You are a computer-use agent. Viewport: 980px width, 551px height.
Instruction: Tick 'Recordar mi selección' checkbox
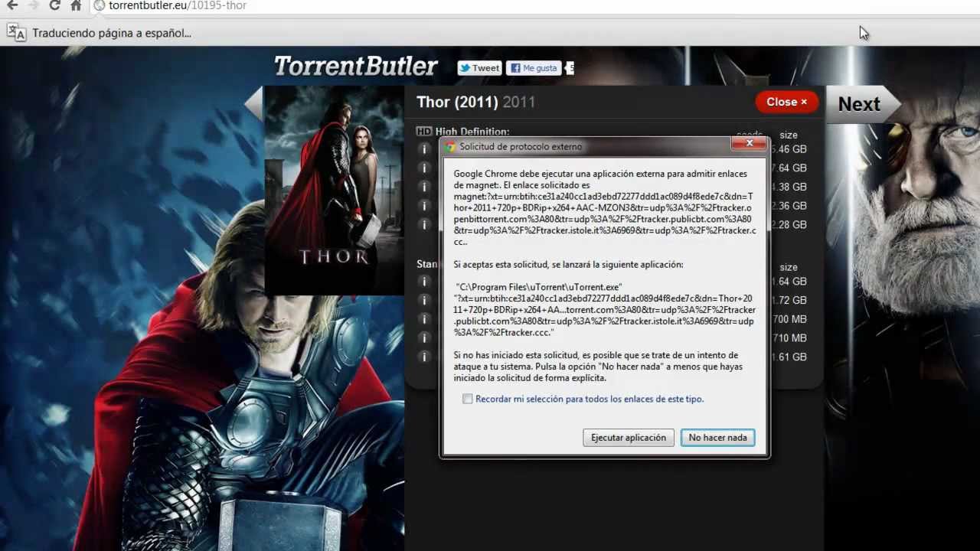[467, 399]
